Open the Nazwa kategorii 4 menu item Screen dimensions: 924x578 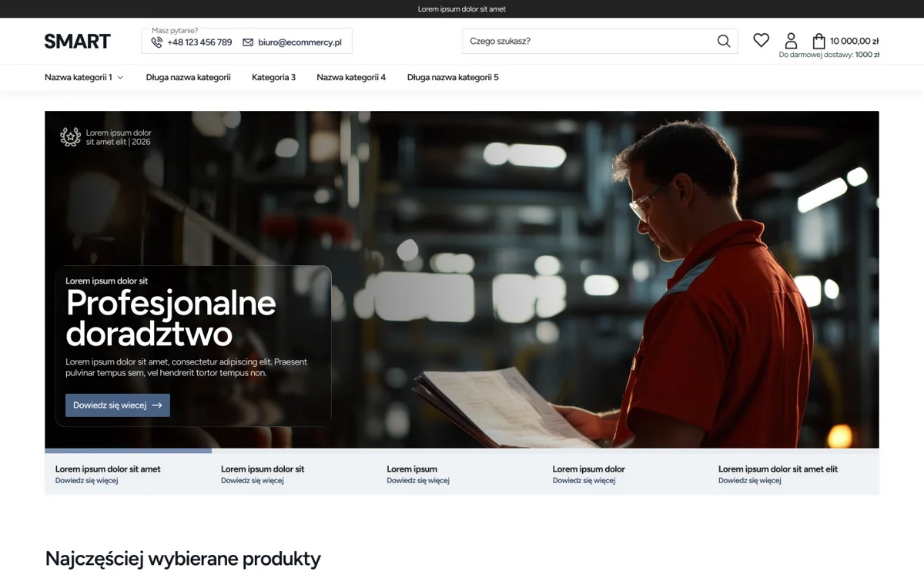351,77
